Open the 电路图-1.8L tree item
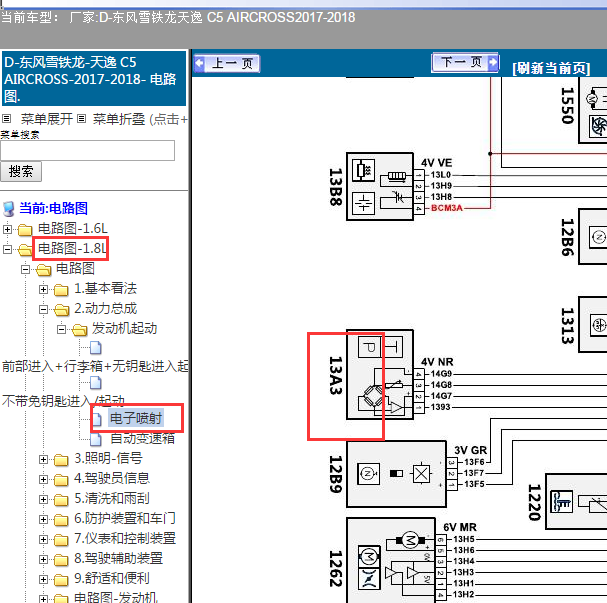The height and width of the screenshot is (603, 607). click(x=72, y=248)
